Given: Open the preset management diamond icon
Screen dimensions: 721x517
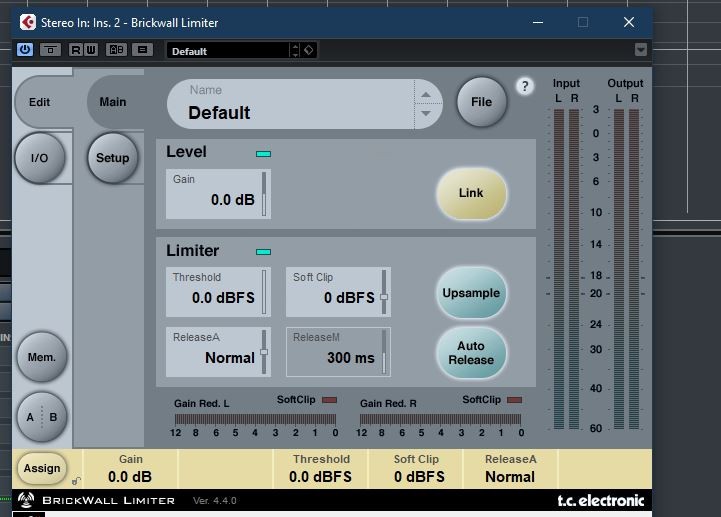Looking at the screenshot, I should (x=309, y=50).
